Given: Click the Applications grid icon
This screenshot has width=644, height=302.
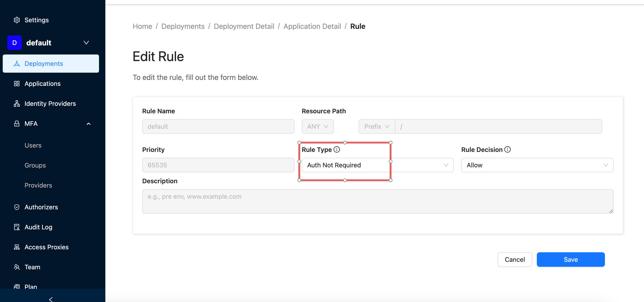Looking at the screenshot, I should click(17, 84).
